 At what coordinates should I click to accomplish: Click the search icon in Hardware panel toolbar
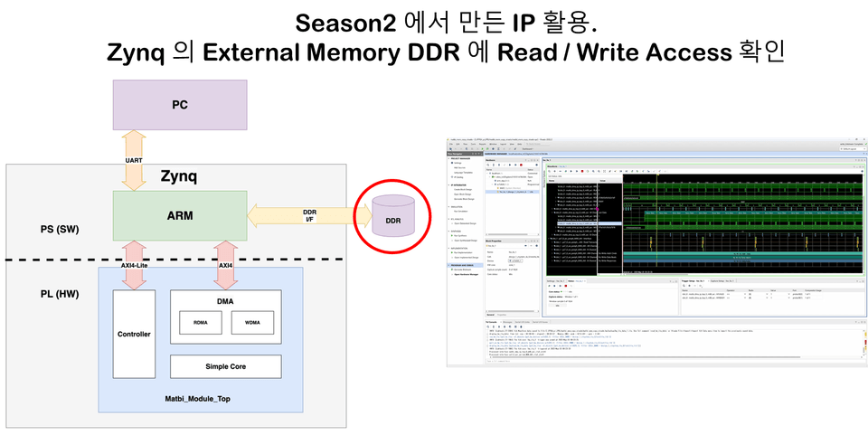coord(487,165)
